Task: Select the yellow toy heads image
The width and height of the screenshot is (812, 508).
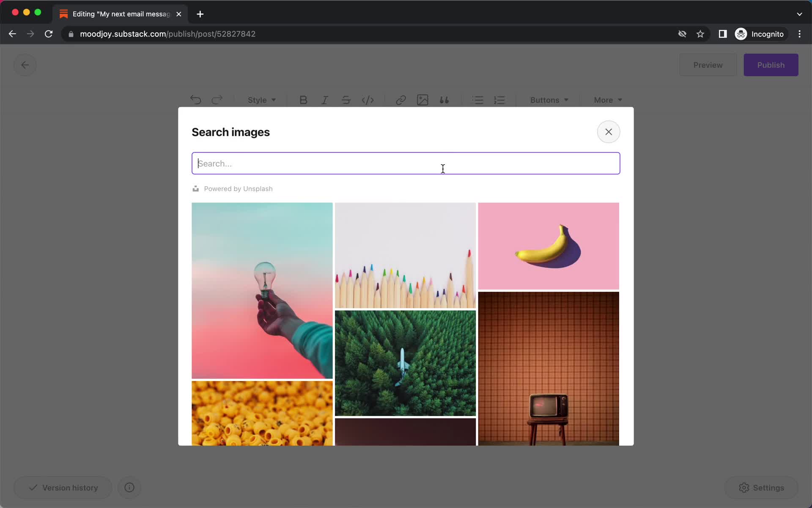Action: coord(262,413)
